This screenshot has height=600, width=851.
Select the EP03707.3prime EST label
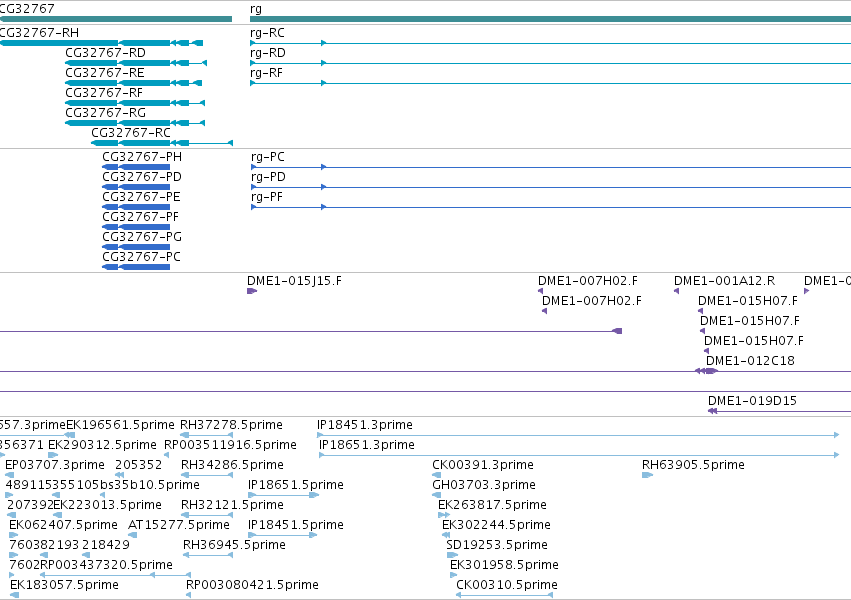coord(55,465)
